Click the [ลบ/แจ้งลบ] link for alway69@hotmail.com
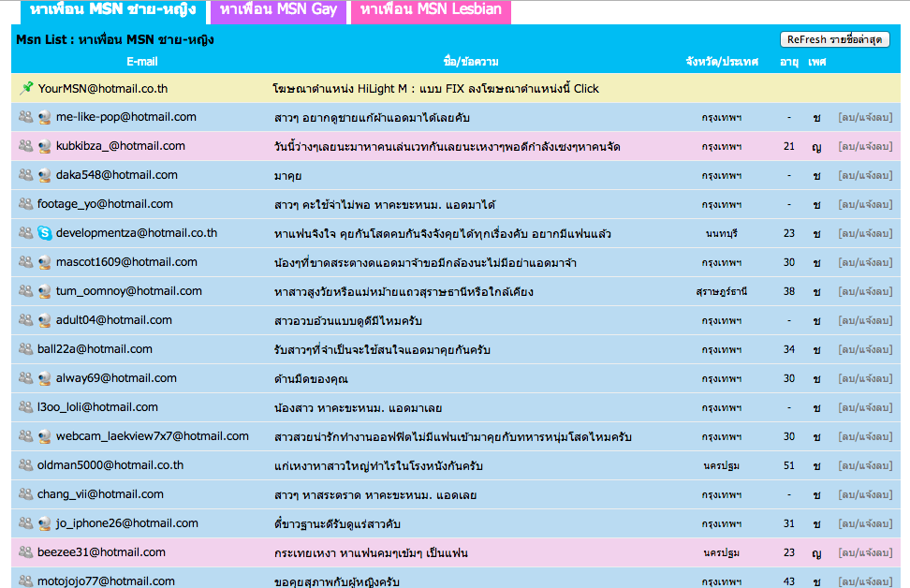The image size is (910, 588). 865,378
